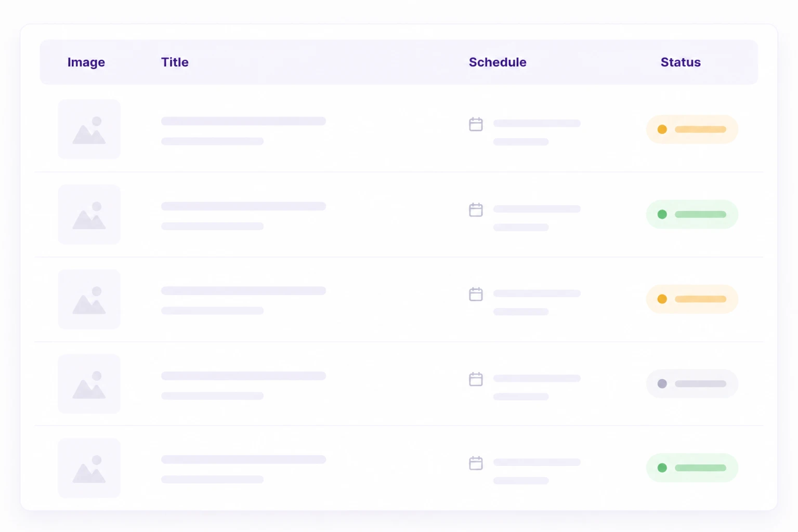
Task: Click the gray status badge in fourth row
Action: click(692, 383)
